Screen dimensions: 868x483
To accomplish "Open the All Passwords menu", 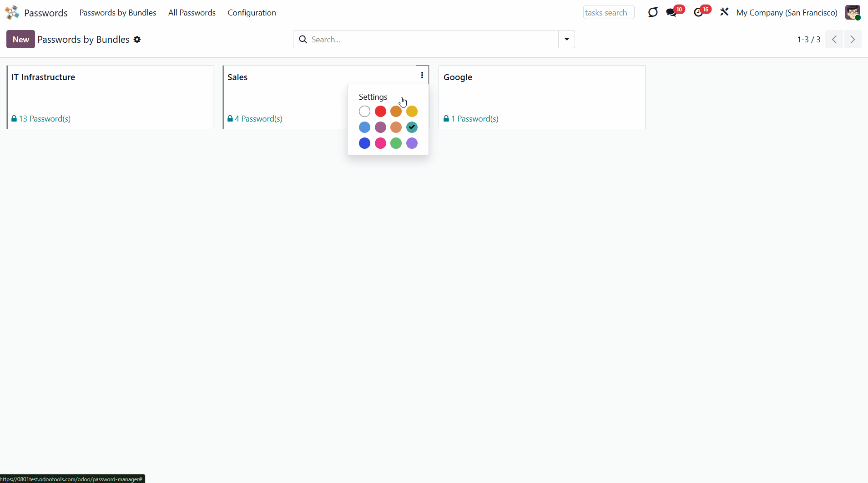I will (x=192, y=13).
